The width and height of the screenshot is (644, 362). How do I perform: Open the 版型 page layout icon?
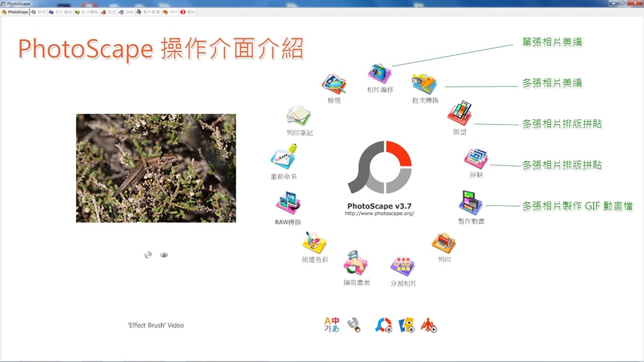coord(460,113)
